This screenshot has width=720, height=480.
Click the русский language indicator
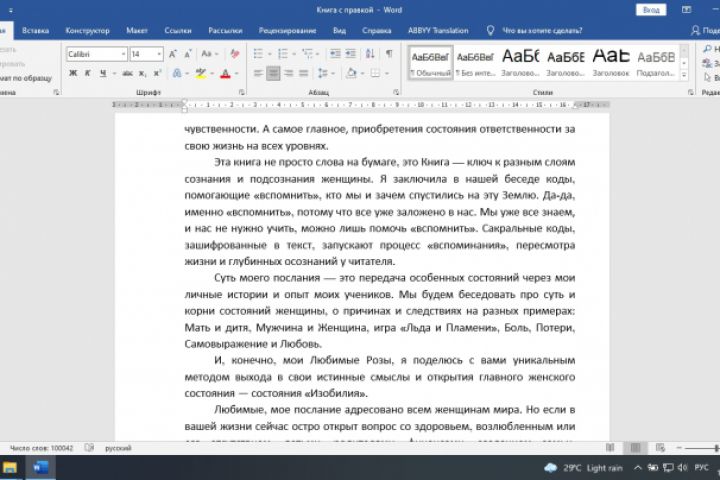118,447
